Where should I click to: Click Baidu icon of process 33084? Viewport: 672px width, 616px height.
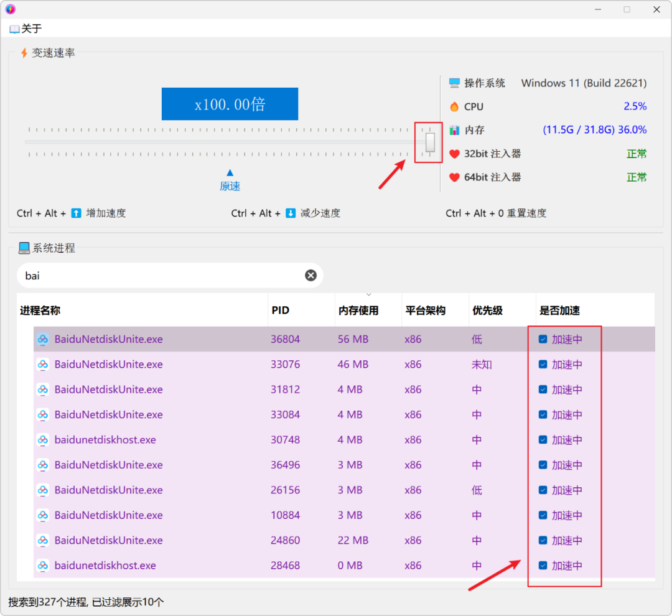[x=43, y=414]
